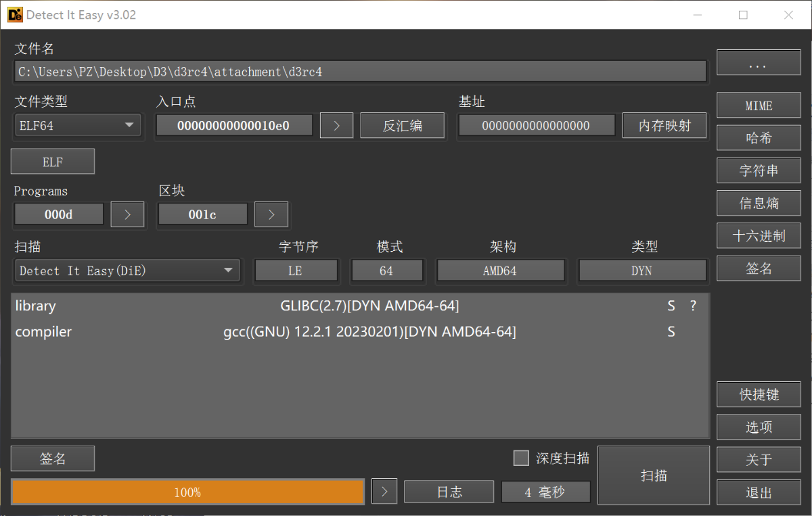The width and height of the screenshot is (812, 516).
Task: Click the MIME button
Action: click(x=759, y=105)
